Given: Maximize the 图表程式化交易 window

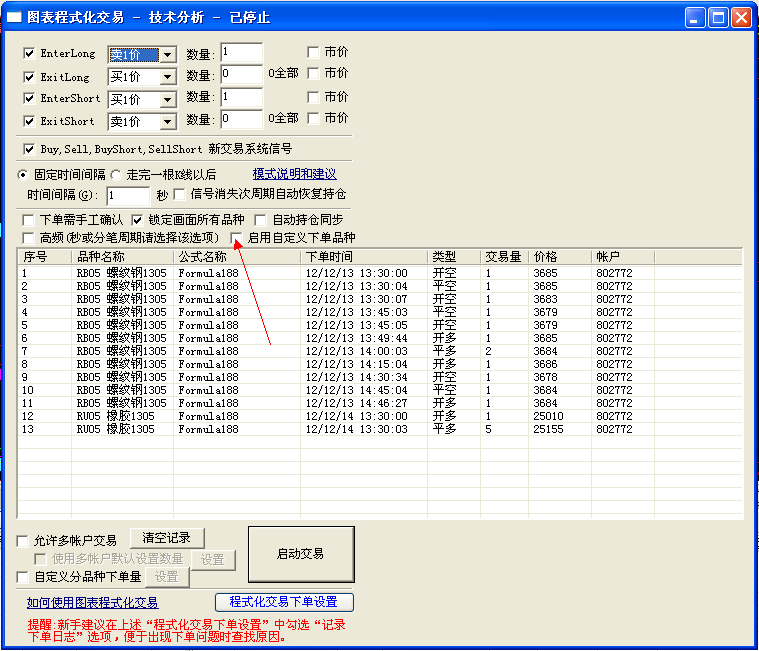Looking at the screenshot, I should point(718,17).
